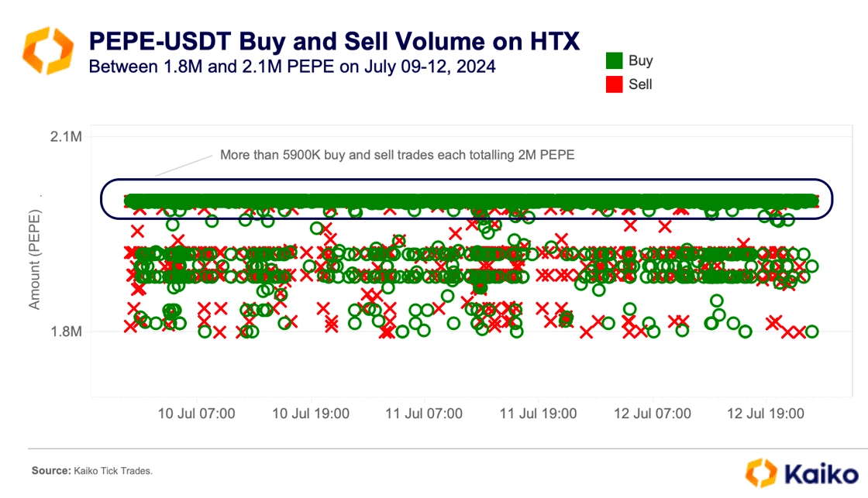Image resolution: width=868 pixels, height=498 pixels.
Task: Click the "10 Jul 19:00" x-axis label
Action: click(x=311, y=414)
